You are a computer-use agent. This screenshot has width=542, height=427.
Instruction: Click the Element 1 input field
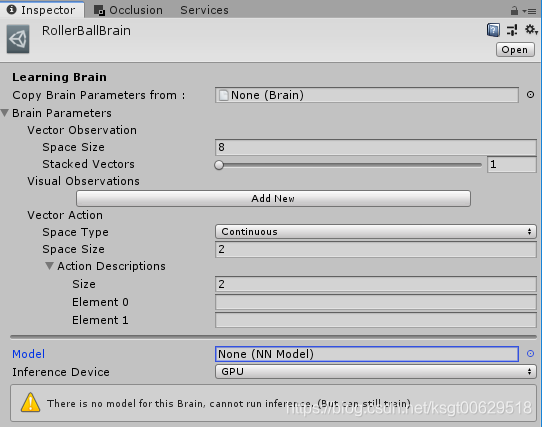[x=376, y=320]
